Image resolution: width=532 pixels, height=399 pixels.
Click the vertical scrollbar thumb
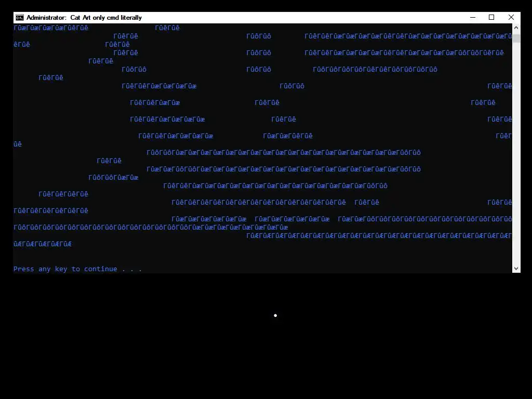tap(516, 38)
